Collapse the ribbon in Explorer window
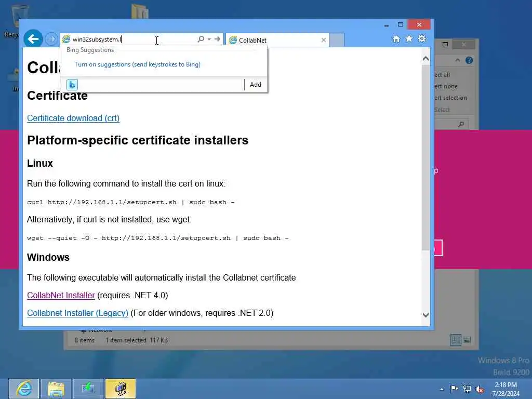Screen dimensions: 532x399 tap(457, 60)
